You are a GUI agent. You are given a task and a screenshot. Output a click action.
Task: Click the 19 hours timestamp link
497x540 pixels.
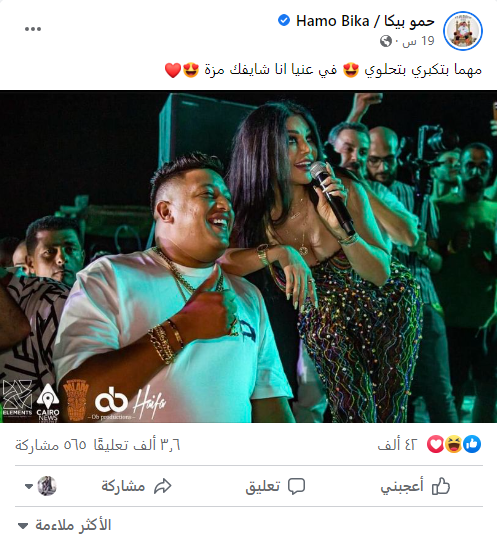418,41
